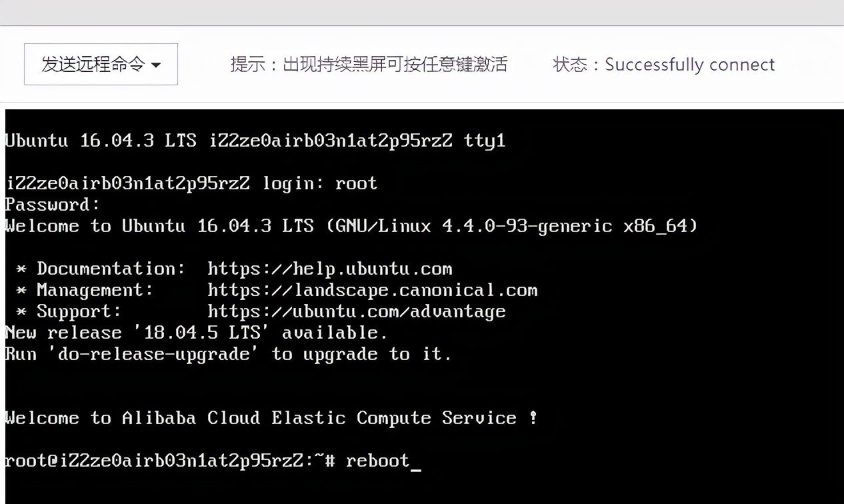
Task: Click the blinking cursor after reboot
Action: click(x=416, y=462)
